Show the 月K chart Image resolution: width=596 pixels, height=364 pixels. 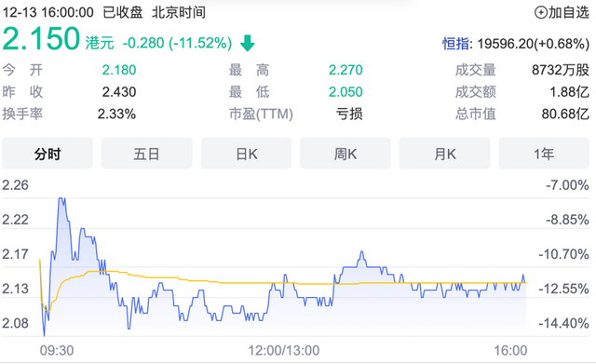pos(445,154)
